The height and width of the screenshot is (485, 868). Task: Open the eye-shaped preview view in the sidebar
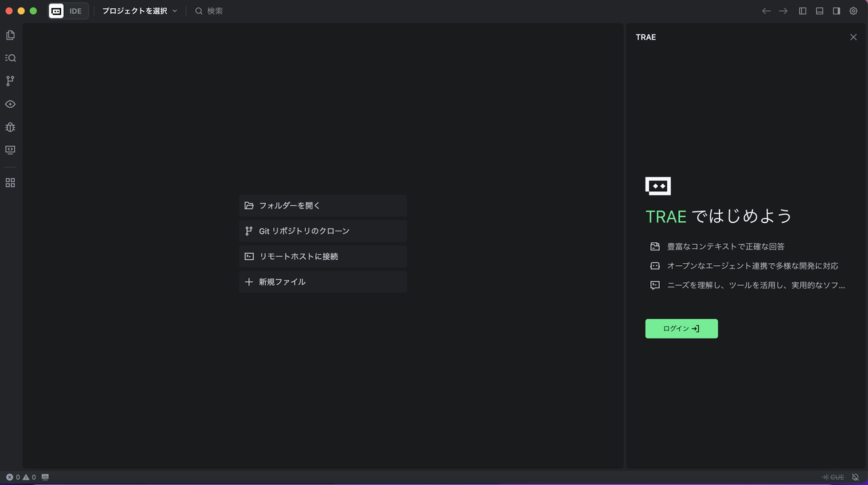coord(10,104)
